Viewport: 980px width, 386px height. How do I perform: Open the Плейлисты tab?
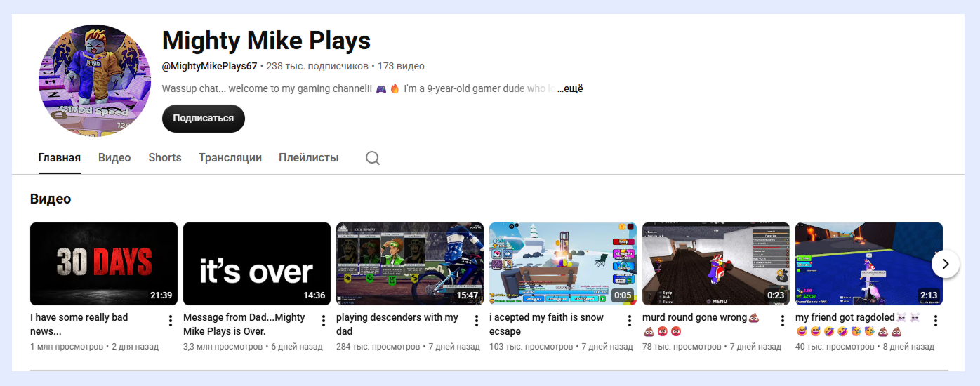point(309,158)
